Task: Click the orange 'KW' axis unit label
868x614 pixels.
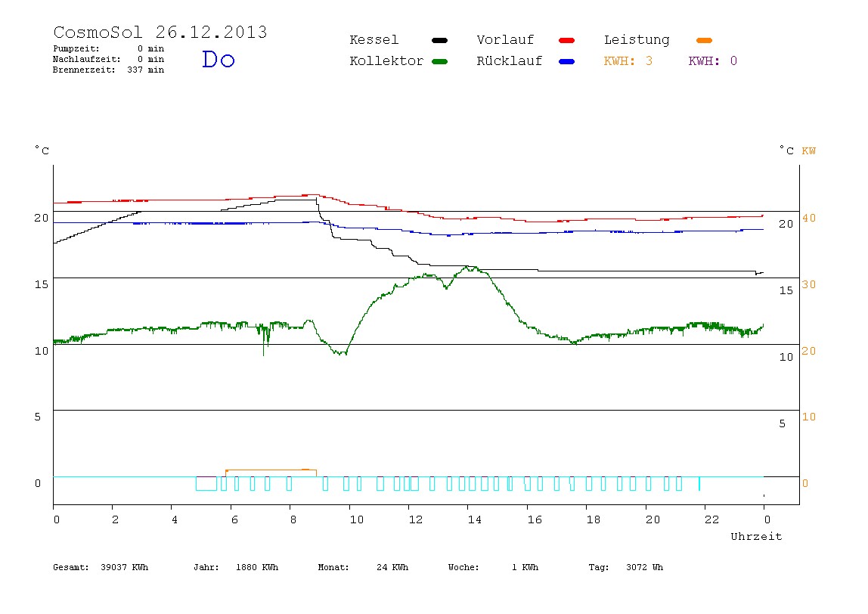Action: tap(809, 151)
